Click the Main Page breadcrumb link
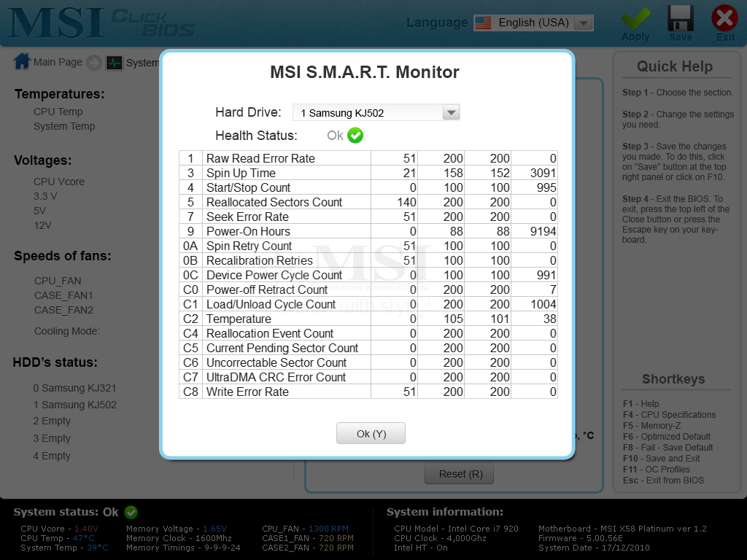Image resolution: width=747 pixels, height=560 pixels. 58,63
